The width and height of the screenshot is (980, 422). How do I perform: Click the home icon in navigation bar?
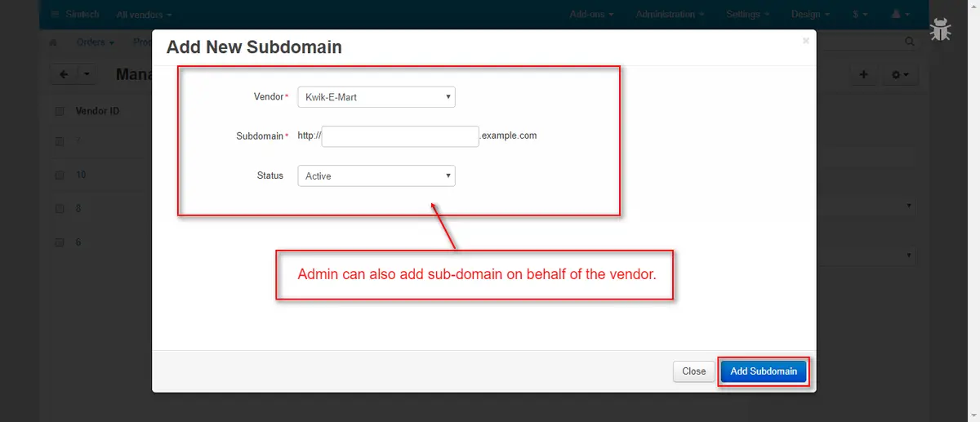tap(54, 42)
